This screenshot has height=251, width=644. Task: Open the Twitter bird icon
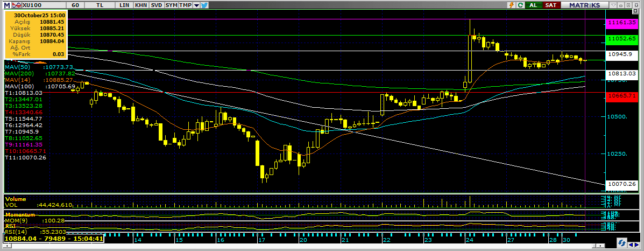[205, 4]
